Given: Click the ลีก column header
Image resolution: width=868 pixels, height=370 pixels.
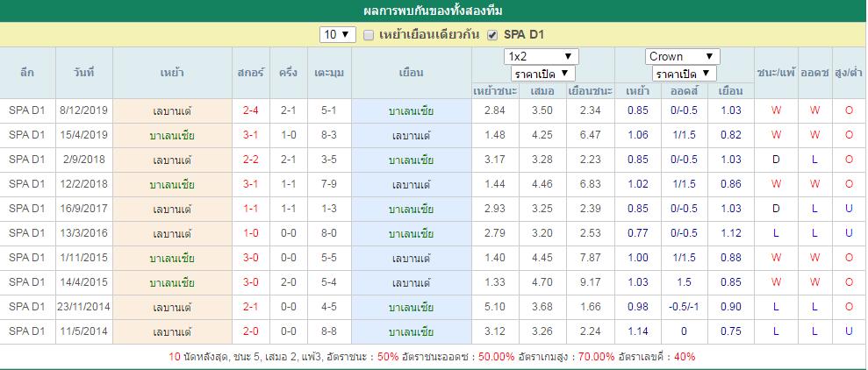Looking at the screenshot, I should (27, 73).
